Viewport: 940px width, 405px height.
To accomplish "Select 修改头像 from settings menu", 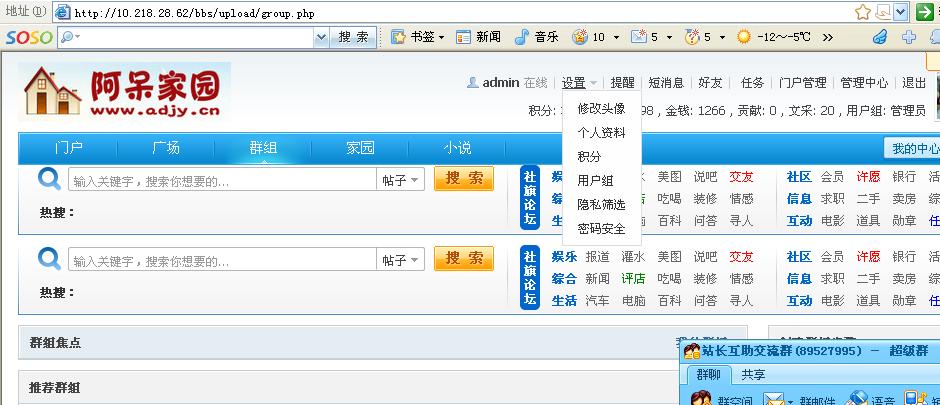I will point(601,108).
